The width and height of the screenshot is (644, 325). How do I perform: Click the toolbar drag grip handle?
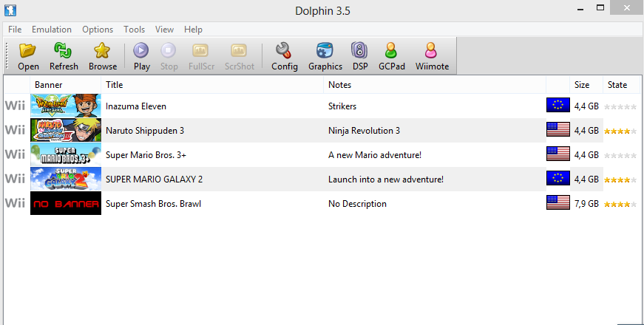(7, 56)
